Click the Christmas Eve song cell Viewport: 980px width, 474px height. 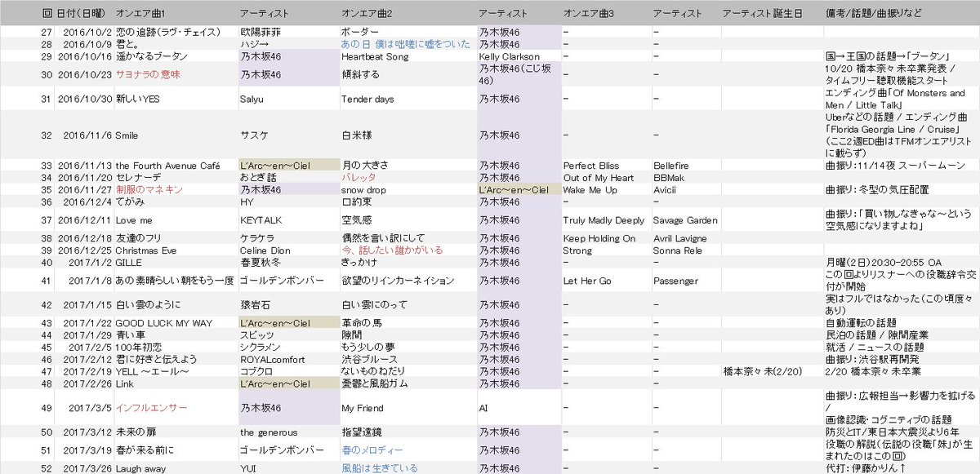point(145,250)
